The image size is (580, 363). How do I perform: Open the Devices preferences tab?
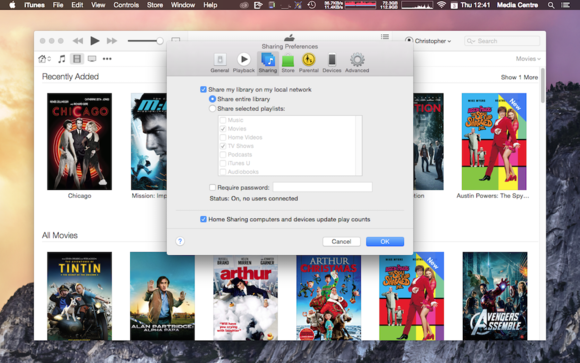pyautogui.click(x=332, y=63)
